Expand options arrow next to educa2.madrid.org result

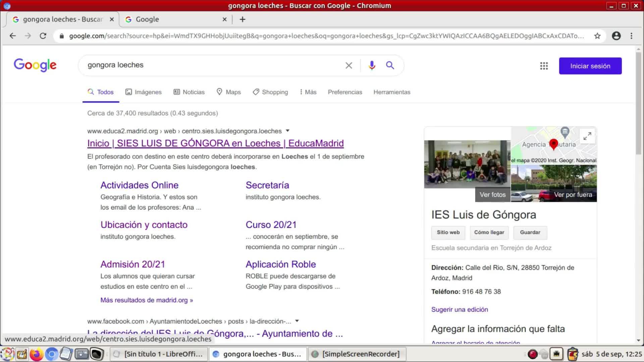[x=287, y=131]
